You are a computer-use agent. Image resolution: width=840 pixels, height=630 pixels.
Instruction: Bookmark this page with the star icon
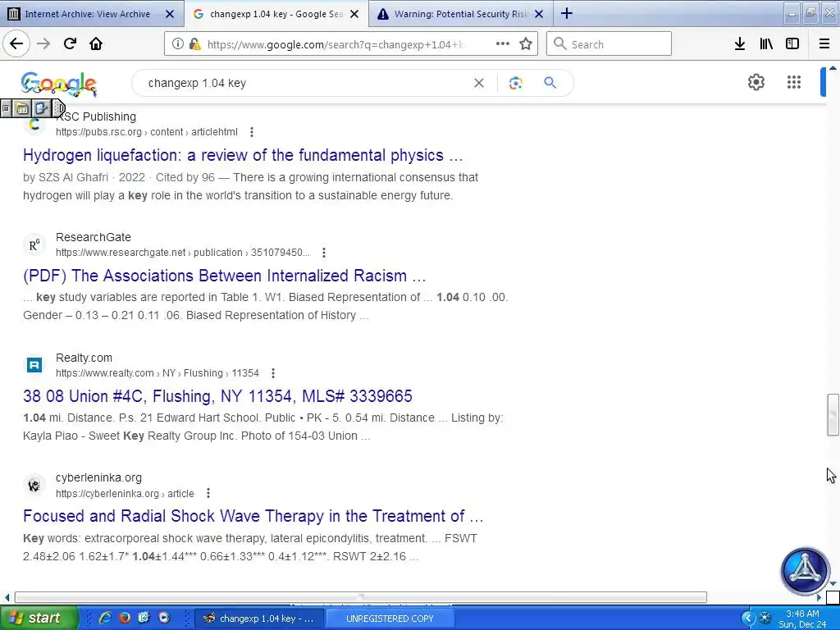(526, 44)
